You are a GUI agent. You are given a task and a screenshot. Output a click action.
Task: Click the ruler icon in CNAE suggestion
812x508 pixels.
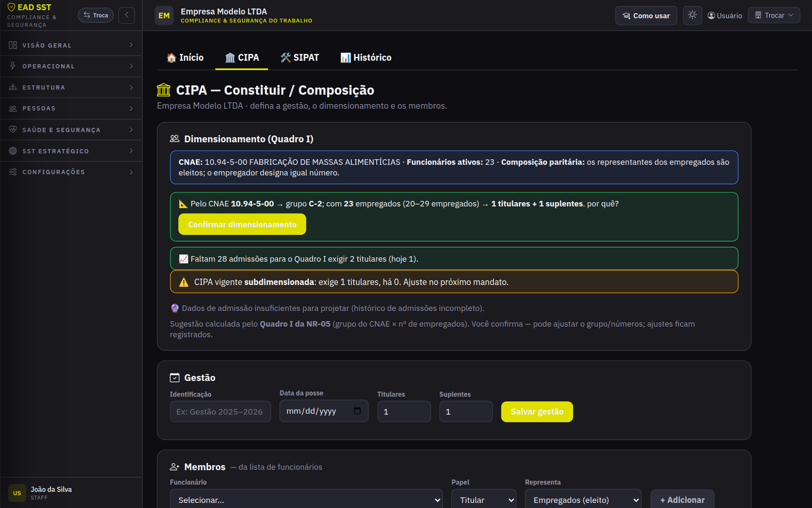(x=183, y=204)
